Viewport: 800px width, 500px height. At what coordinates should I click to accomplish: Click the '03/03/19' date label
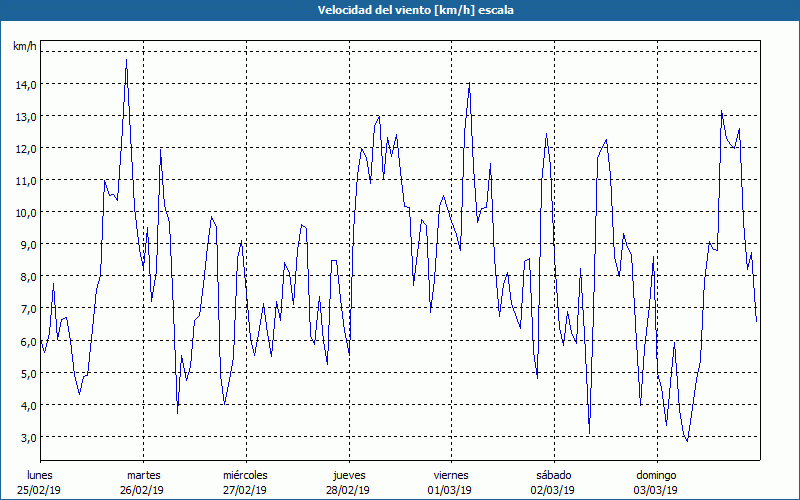[656, 490]
